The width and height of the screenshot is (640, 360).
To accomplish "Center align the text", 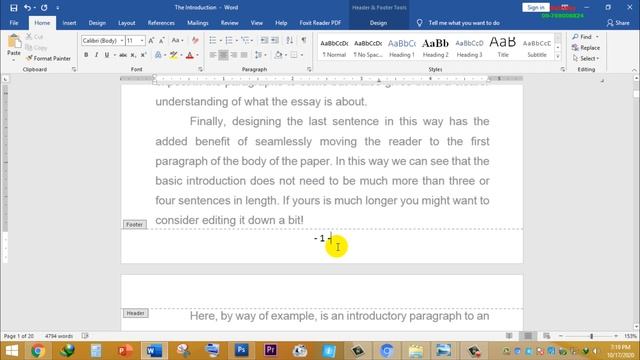I will (x=223, y=55).
